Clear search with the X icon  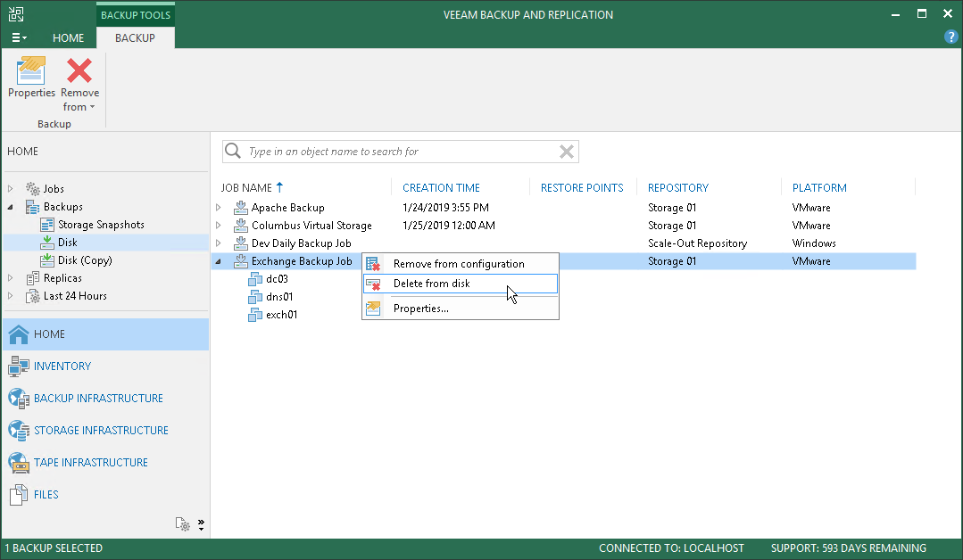[x=566, y=152]
